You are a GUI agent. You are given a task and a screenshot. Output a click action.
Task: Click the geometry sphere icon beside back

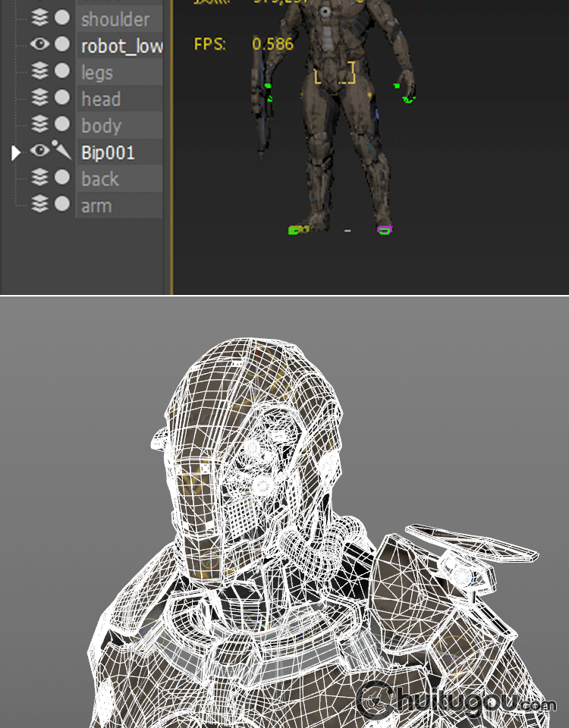coord(62,177)
